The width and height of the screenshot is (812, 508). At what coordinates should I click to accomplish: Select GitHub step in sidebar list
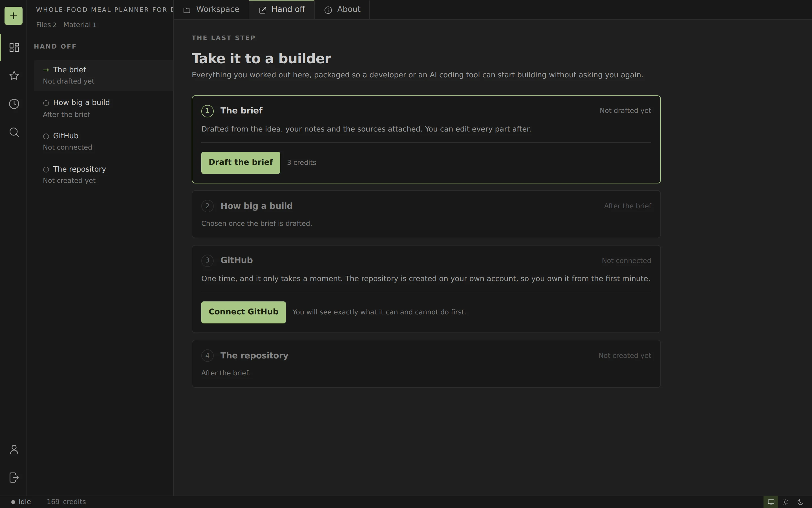103,141
